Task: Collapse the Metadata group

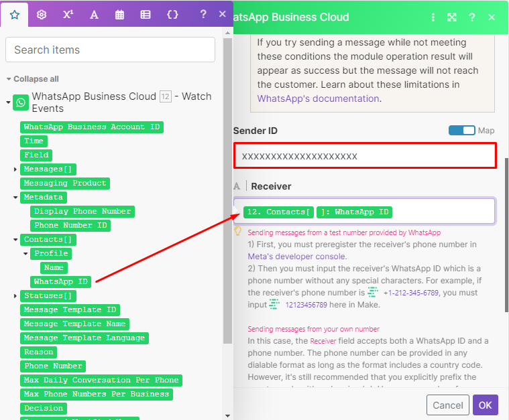Action: [x=15, y=197]
